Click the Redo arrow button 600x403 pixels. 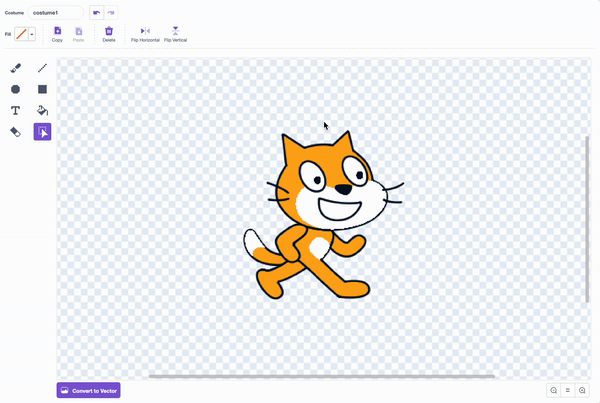111,13
